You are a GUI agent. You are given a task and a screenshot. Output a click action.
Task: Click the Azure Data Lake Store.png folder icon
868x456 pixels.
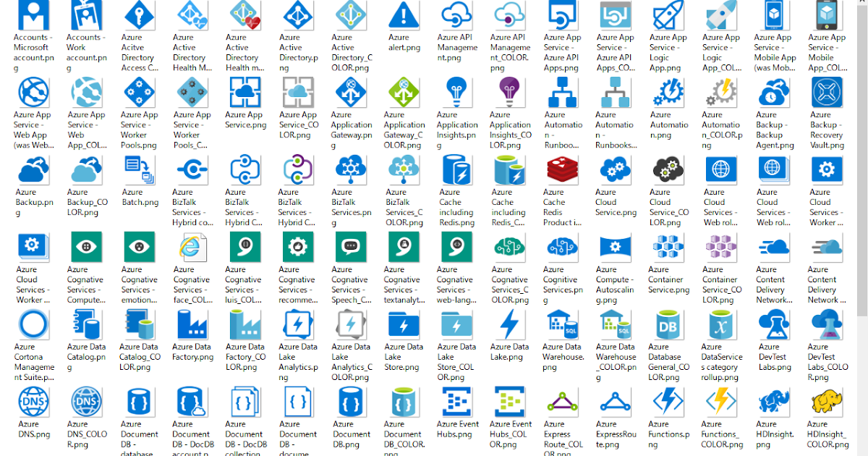pos(404,324)
